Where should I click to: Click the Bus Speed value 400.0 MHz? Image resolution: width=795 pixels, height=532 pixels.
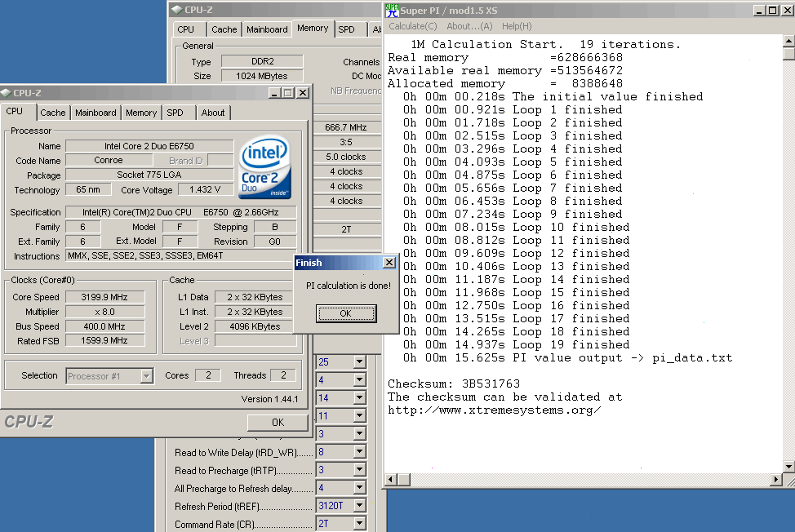(x=104, y=326)
